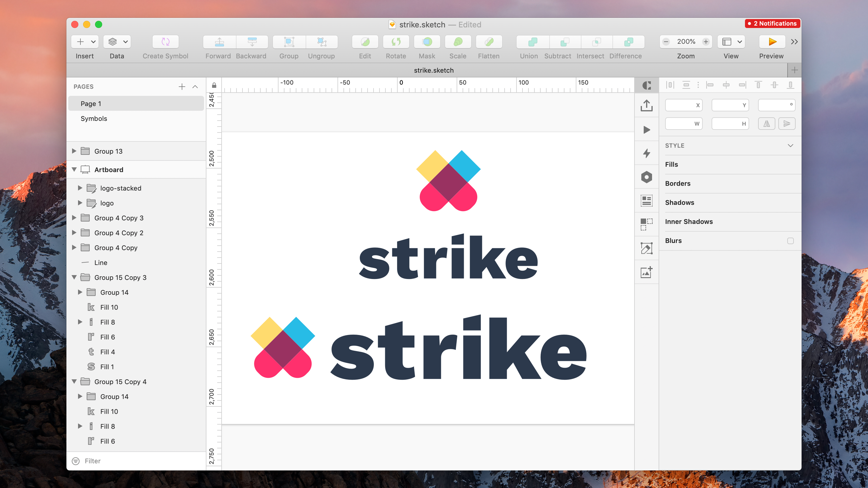
Task: Add a new page
Action: 182,87
